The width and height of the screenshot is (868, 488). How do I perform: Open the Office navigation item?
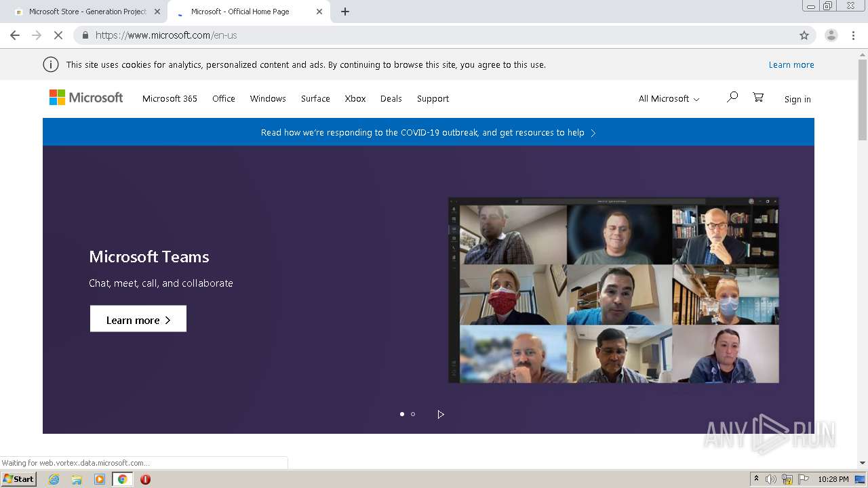click(224, 98)
